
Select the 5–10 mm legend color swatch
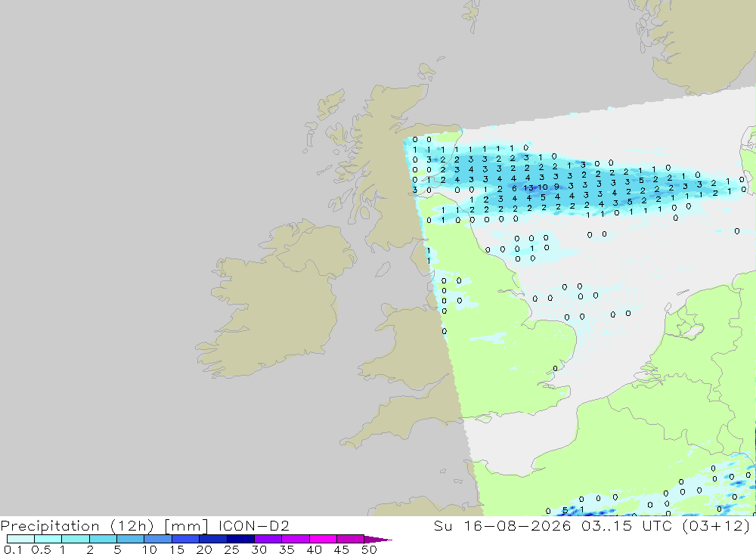(x=131, y=539)
